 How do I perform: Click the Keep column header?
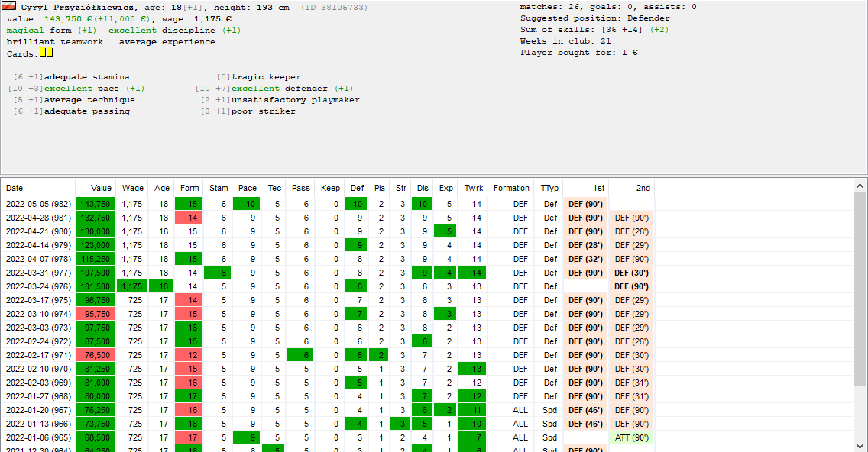pyautogui.click(x=329, y=188)
